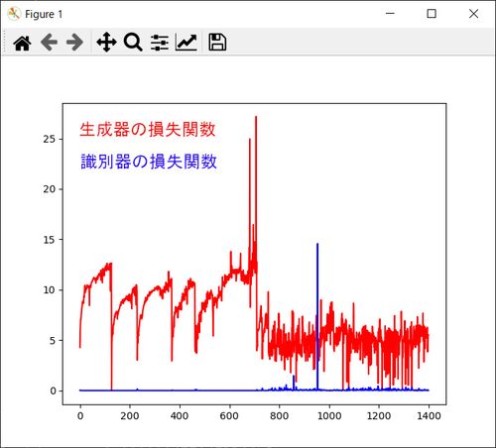
Task: Click the x-axis tick label 800
Action: point(279,415)
